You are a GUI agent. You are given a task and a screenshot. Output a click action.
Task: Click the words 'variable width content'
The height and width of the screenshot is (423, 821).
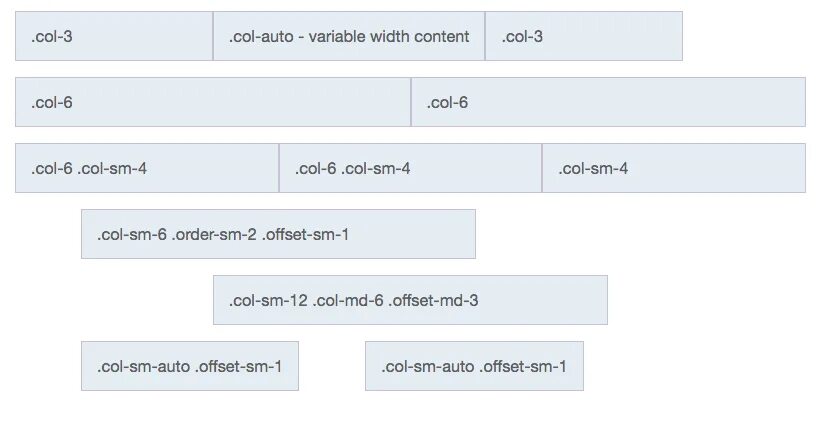389,37
